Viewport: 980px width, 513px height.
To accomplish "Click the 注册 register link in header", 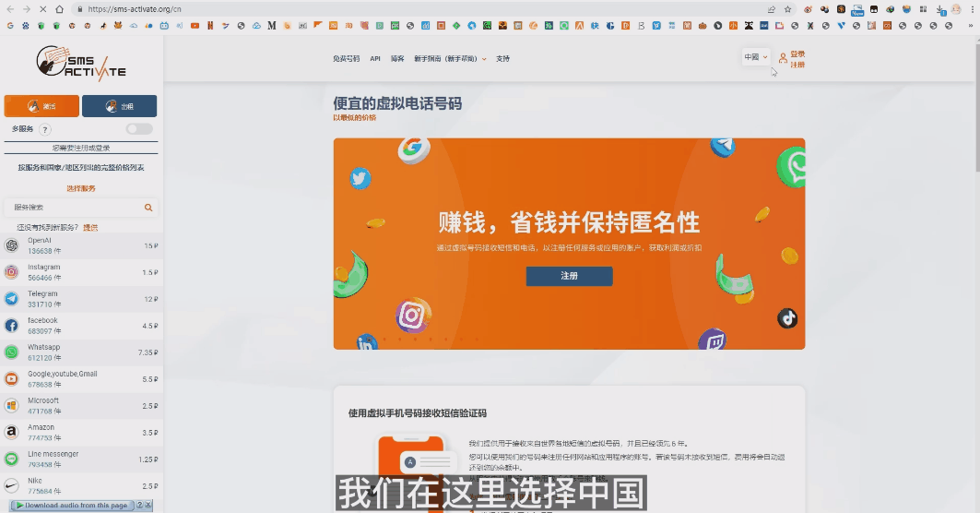I will (x=797, y=65).
